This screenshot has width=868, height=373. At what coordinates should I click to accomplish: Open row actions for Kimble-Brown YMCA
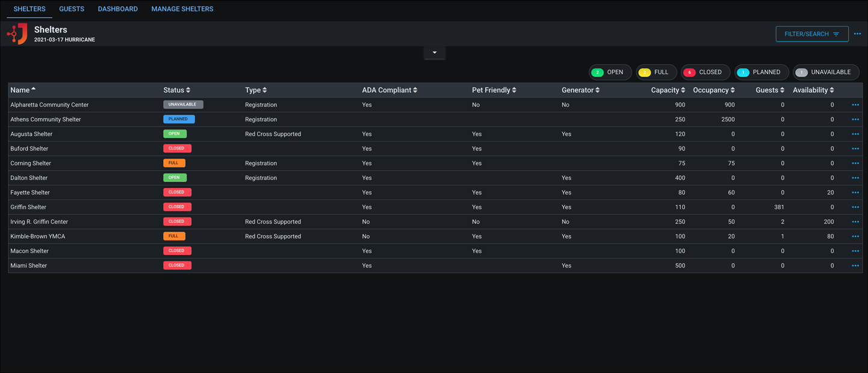(855, 236)
